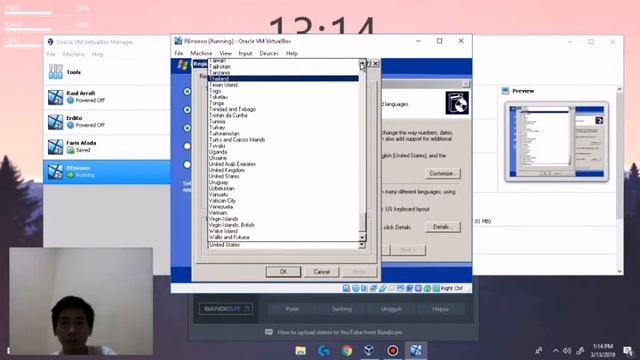
Task: Open Logitech G app from the taskbar
Action: [324, 350]
